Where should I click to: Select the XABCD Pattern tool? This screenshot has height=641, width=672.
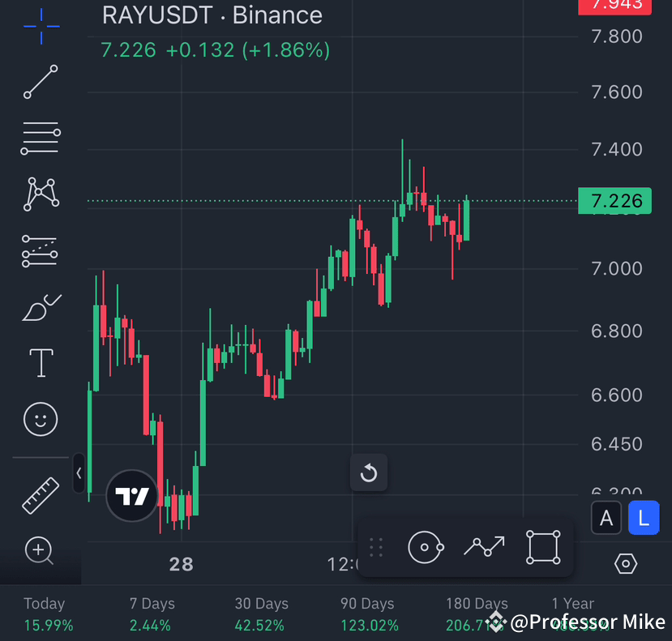pyautogui.click(x=41, y=194)
